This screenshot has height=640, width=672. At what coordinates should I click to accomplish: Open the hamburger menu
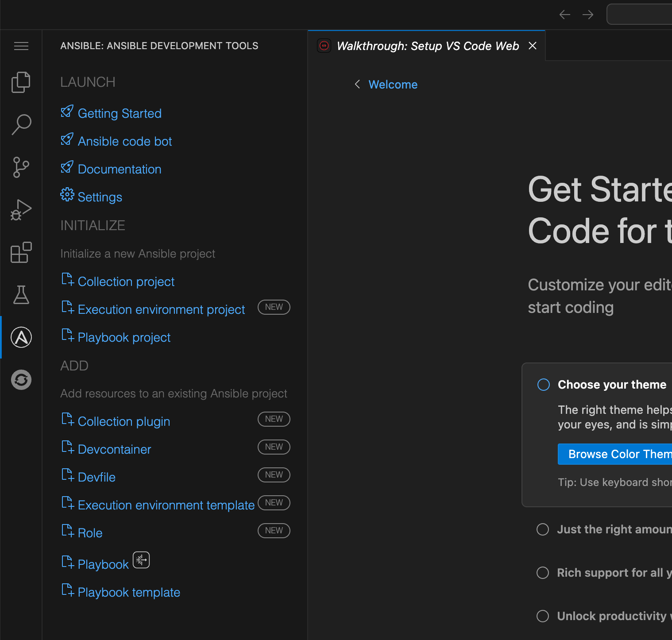tap(21, 46)
